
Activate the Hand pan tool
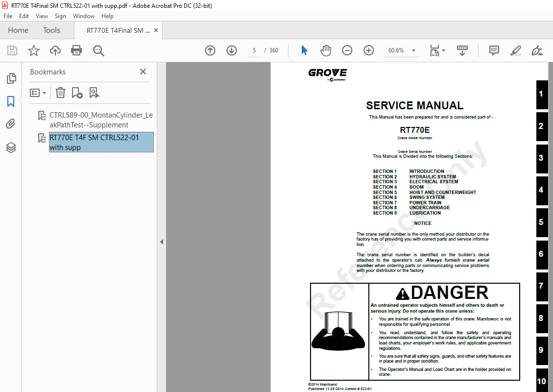pyautogui.click(x=326, y=50)
